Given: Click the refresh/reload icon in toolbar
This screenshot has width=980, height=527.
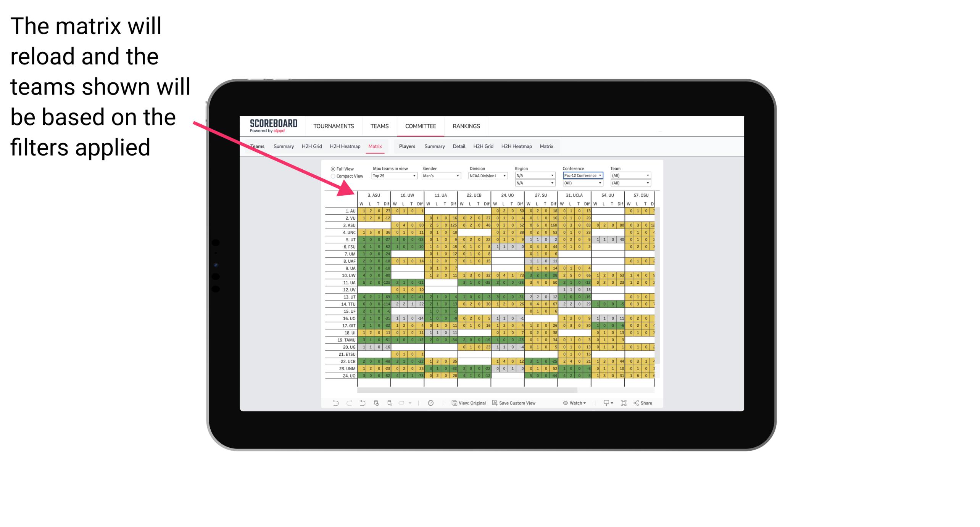Looking at the screenshot, I should [x=377, y=406].
